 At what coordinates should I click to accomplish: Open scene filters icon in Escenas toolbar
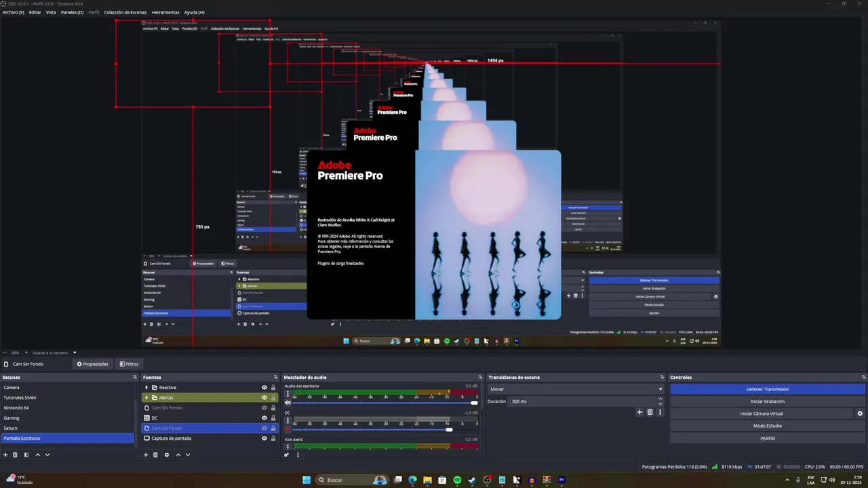[26, 455]
